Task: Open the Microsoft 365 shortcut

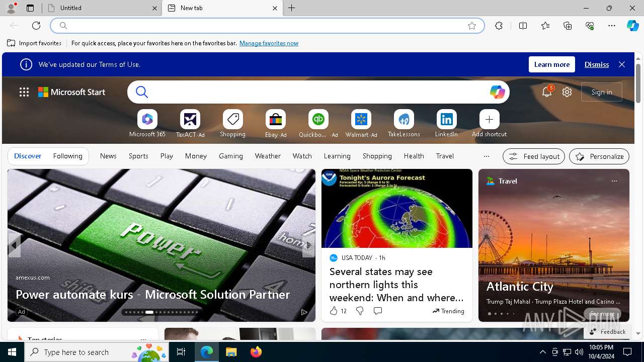Action: (x=147, y=124)
